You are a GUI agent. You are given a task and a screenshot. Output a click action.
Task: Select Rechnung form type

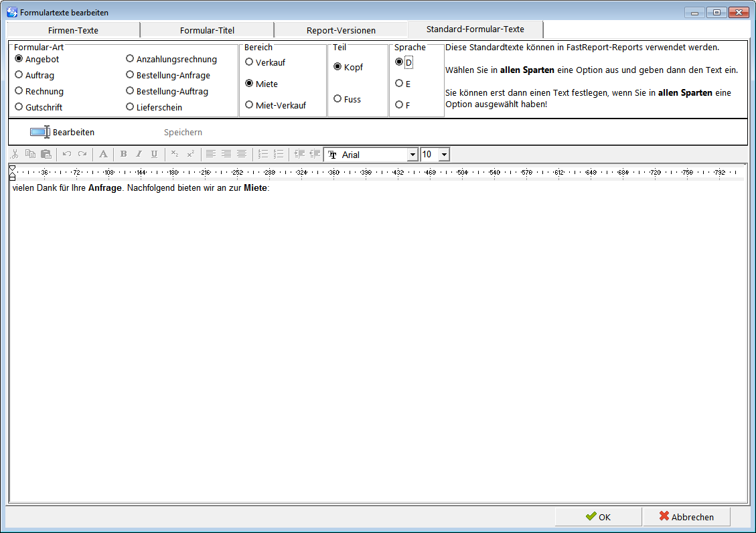point(39,90)
